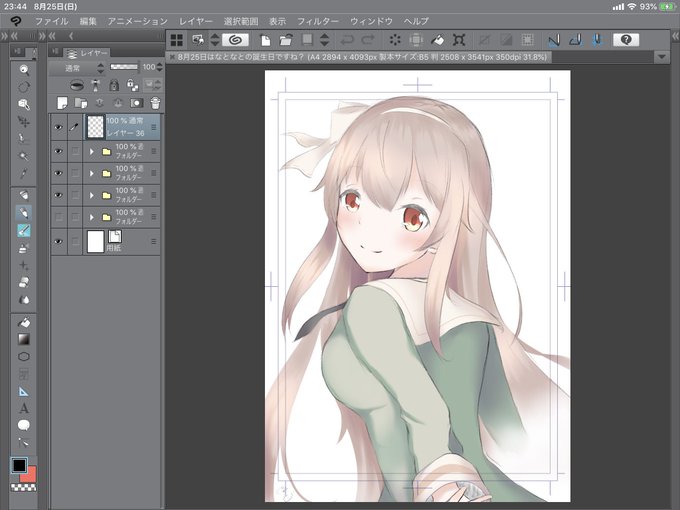Open the アニメーション menu
Screen dimensions: 680x510
[137, 21]
